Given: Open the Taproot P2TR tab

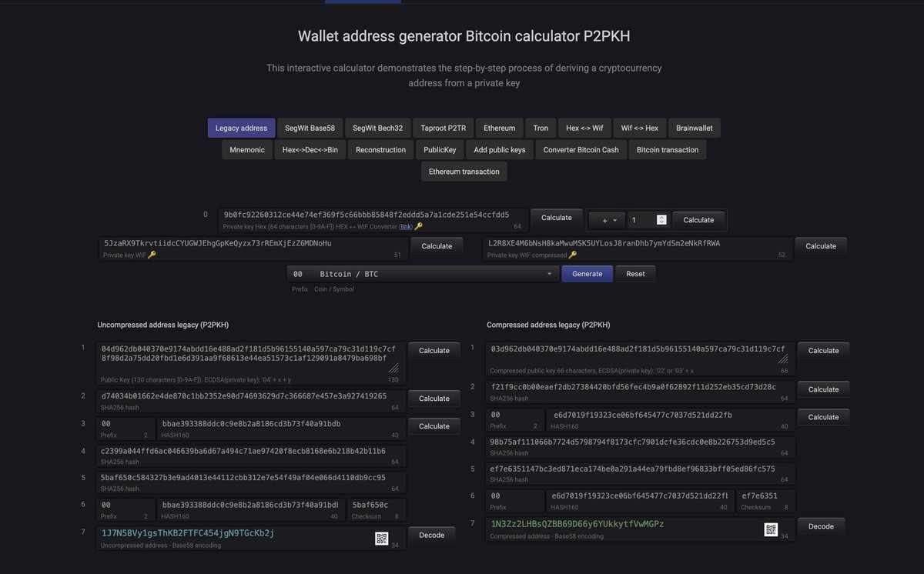Looking at the screenshot, I should click(443, 128).
